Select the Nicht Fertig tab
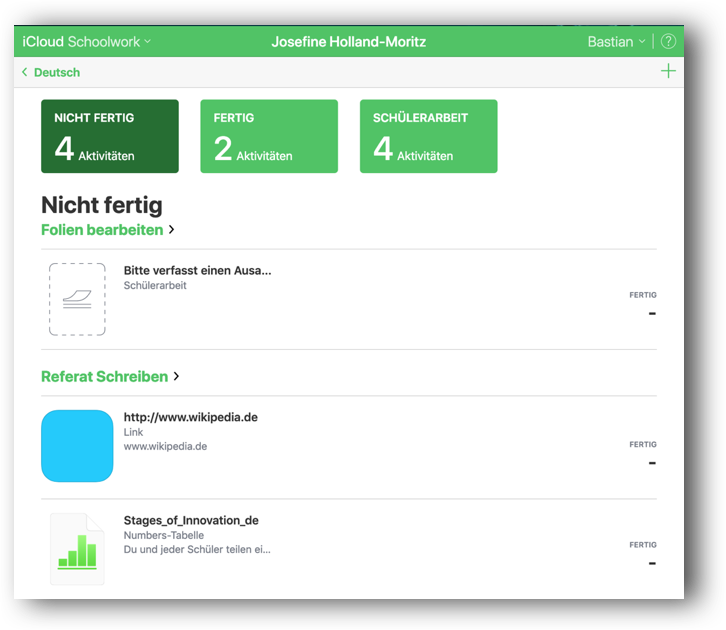 (x=110, y=136)
